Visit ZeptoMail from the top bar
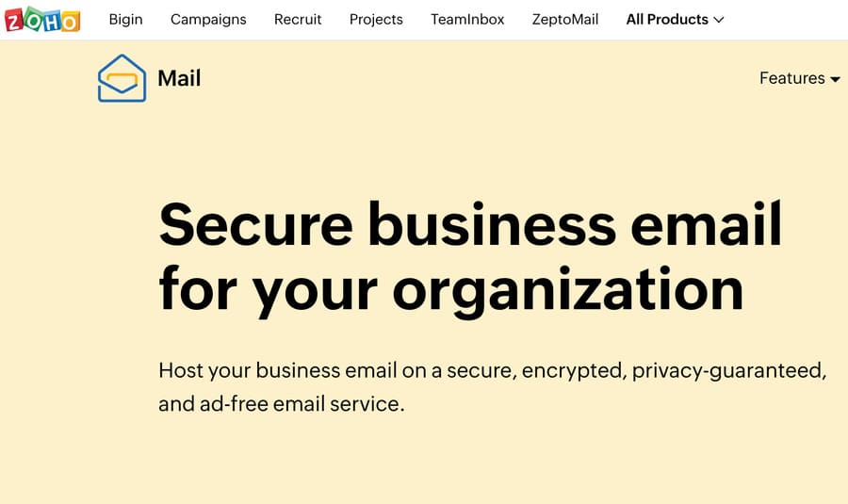 coord(565,19)
